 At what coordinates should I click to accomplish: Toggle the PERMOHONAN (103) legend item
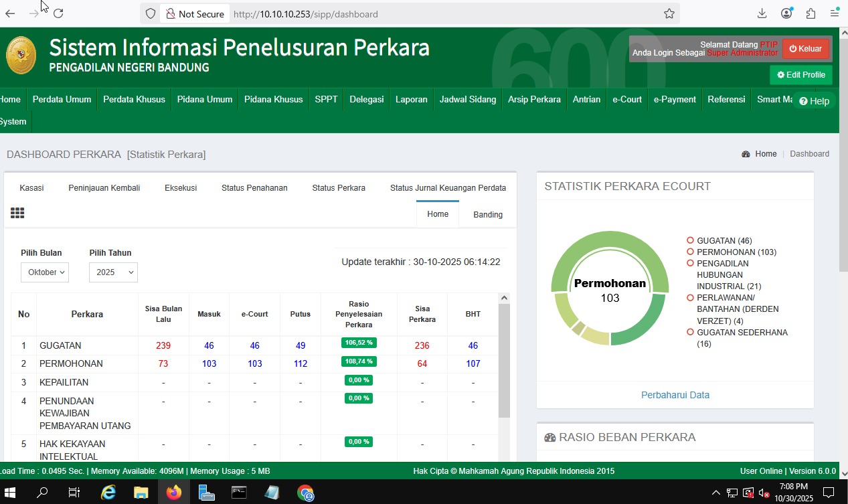[736, 252]
